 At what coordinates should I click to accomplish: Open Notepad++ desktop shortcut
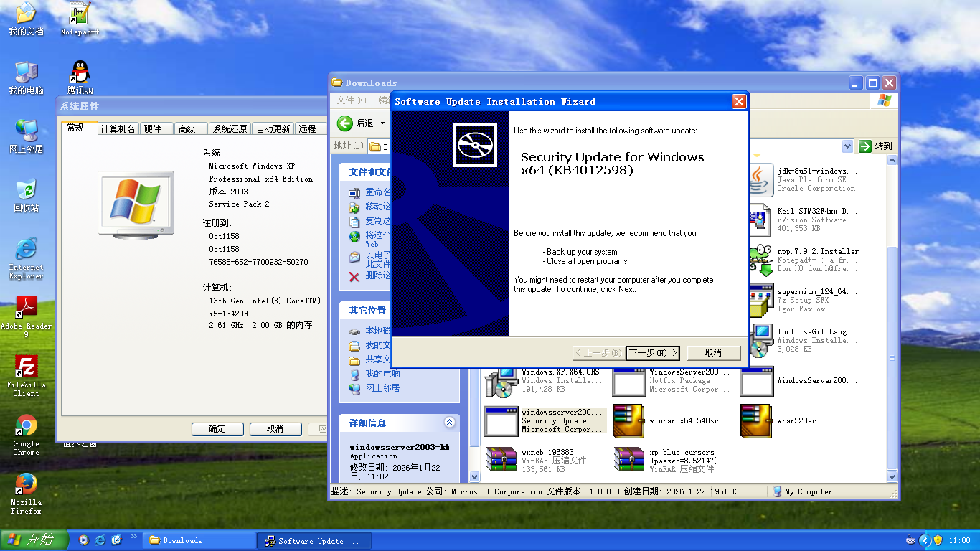coord(80,14)
